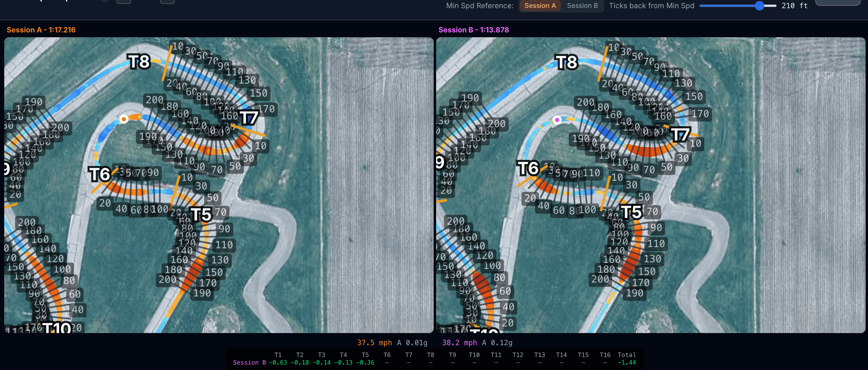This screenshot has width=868, height=370.
Task: Click the T12 column header in delta table
Action: pos(518,355)
